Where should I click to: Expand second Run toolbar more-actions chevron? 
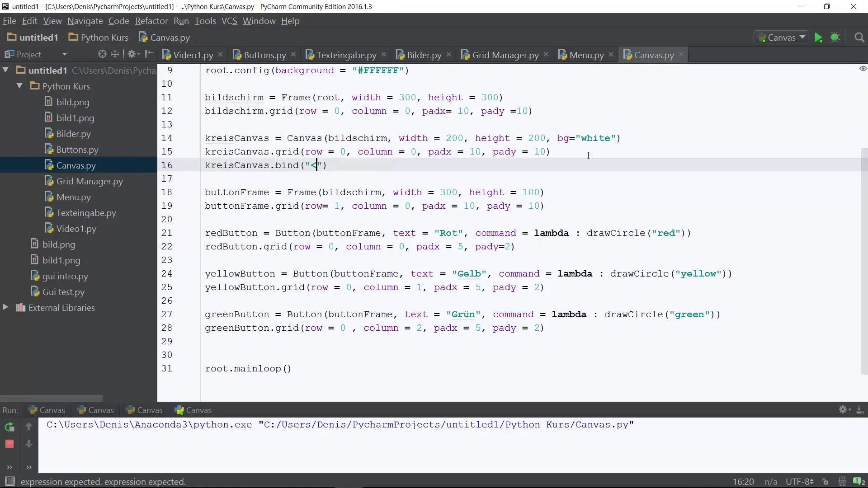tap(29, 467)
